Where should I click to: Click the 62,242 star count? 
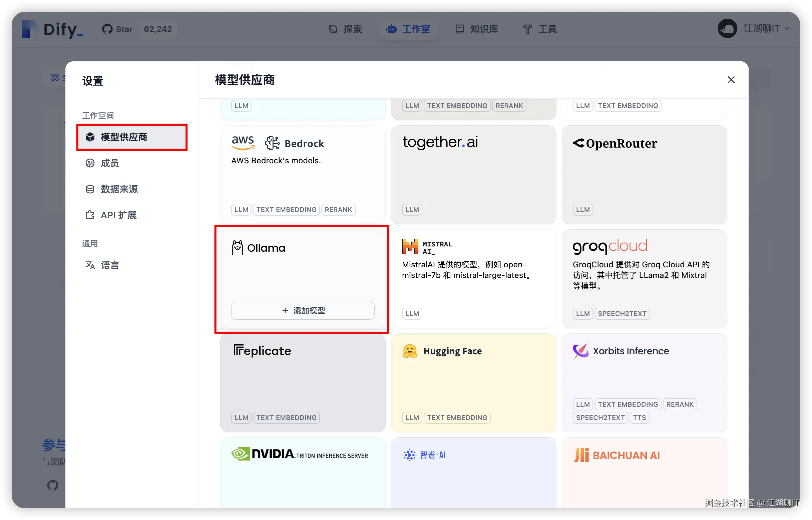[158, 29]
